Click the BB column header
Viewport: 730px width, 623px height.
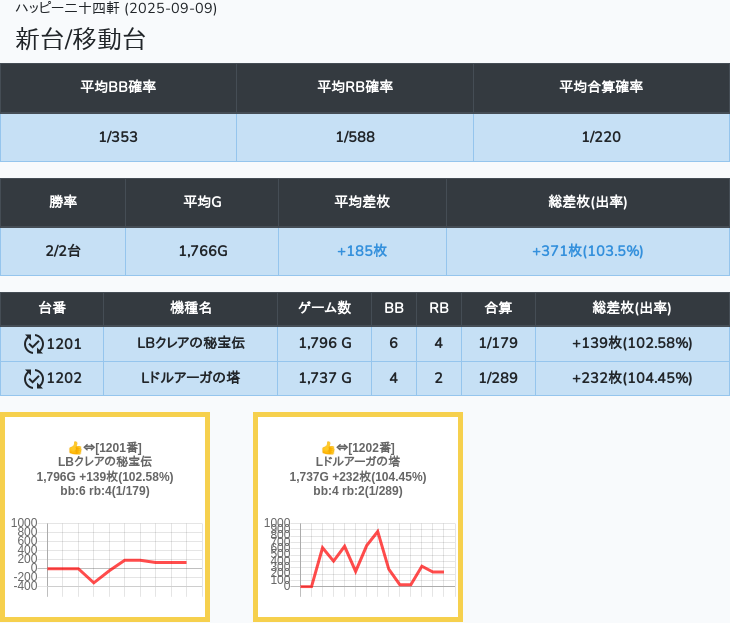(x=394, y=309)
